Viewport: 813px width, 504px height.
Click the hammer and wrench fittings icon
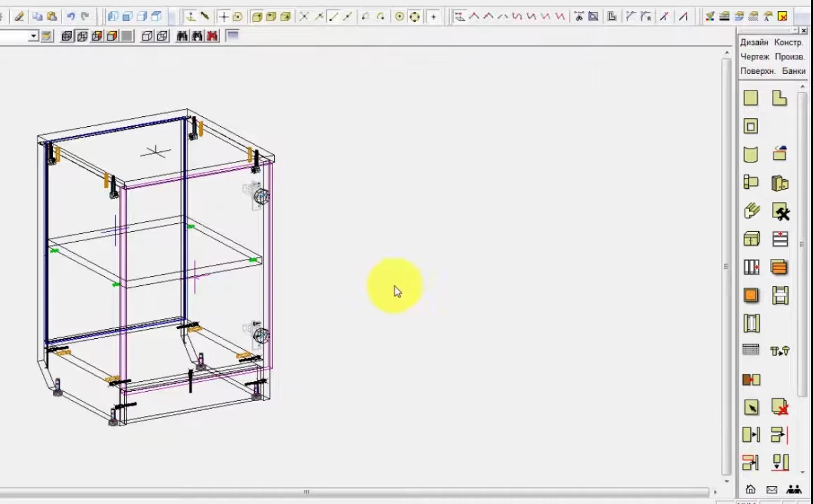(781, 211)
